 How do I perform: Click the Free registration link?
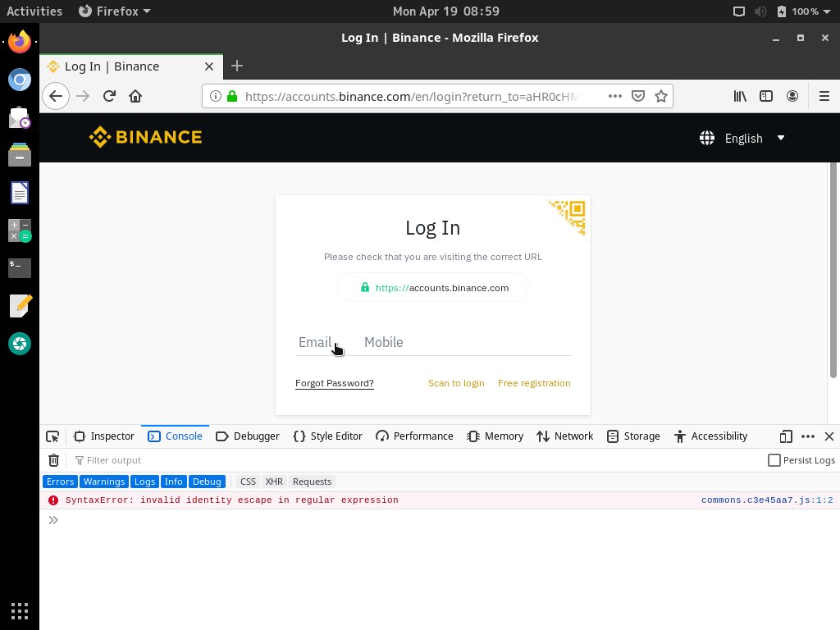pyautogui.click(x=534, y=383)
